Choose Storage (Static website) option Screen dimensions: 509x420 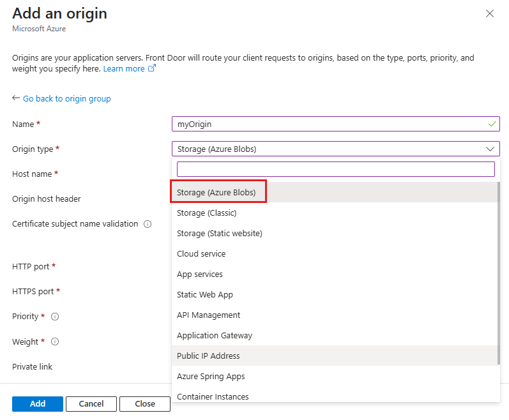(x=335, y=233)
